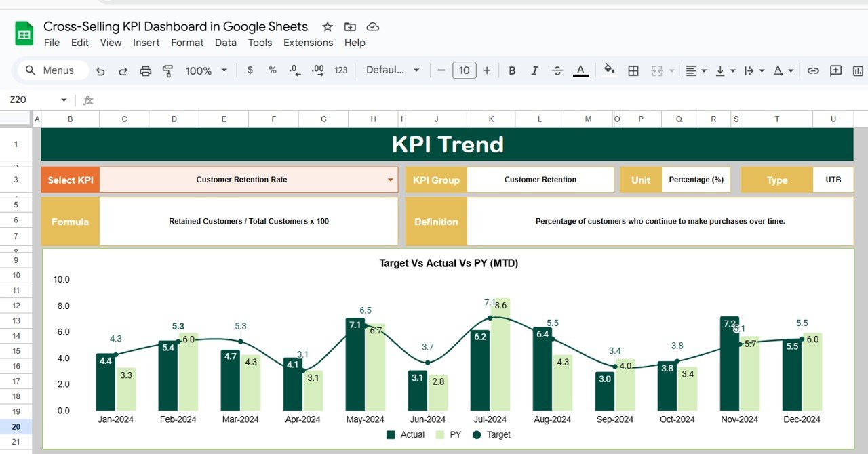
Task: Open the format as currency icon
Action: [x=250, y=70]
